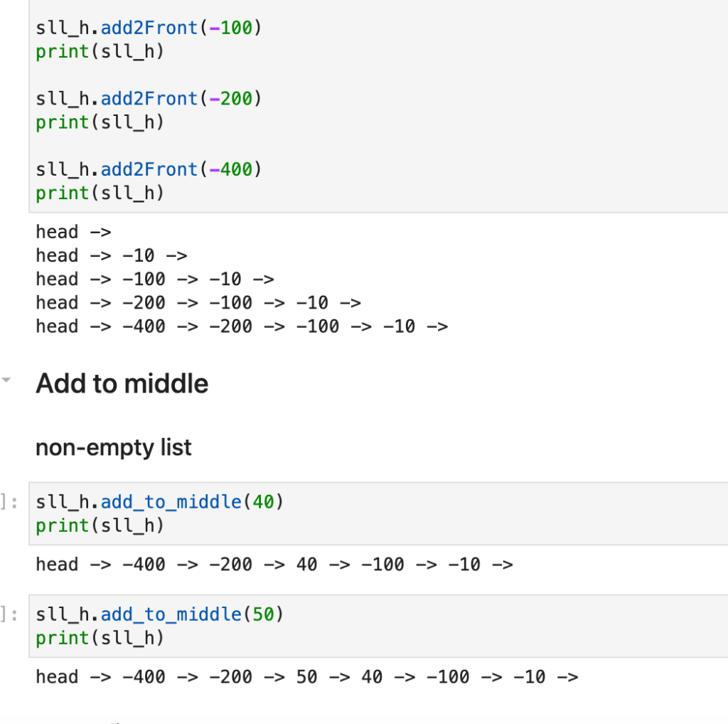Click into the add_to_middle(50) code cell
Viewport: 728px width, 724px height.
tap(378, 626)
